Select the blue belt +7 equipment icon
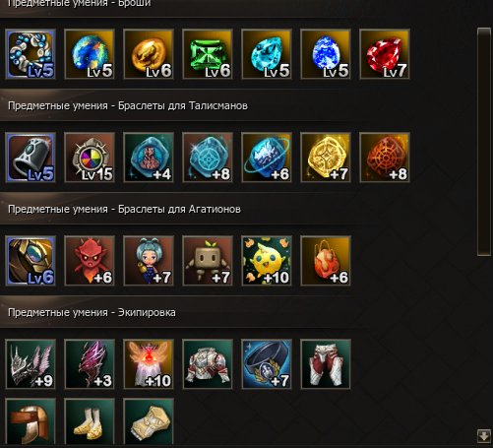Image resolution: width=493 pixels, height=448 pixels. click(267, 364)
